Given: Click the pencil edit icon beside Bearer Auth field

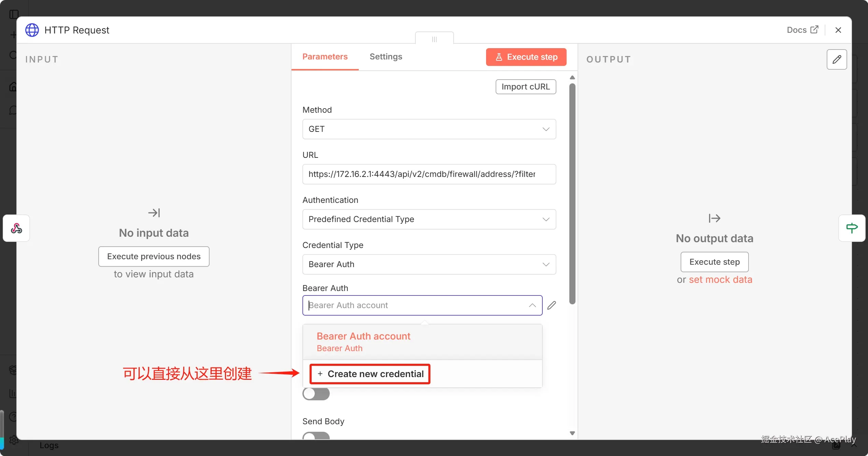Looking at the screenshot, I should click(552, 305).
